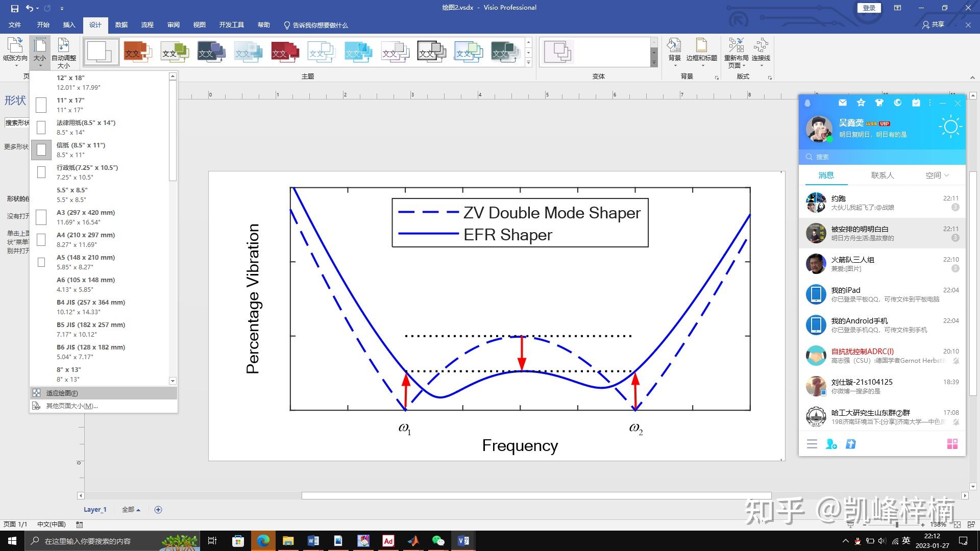Open Microsoft Edge from the taskbar
This screenshot has height=551, width=980.
point(263,541)
